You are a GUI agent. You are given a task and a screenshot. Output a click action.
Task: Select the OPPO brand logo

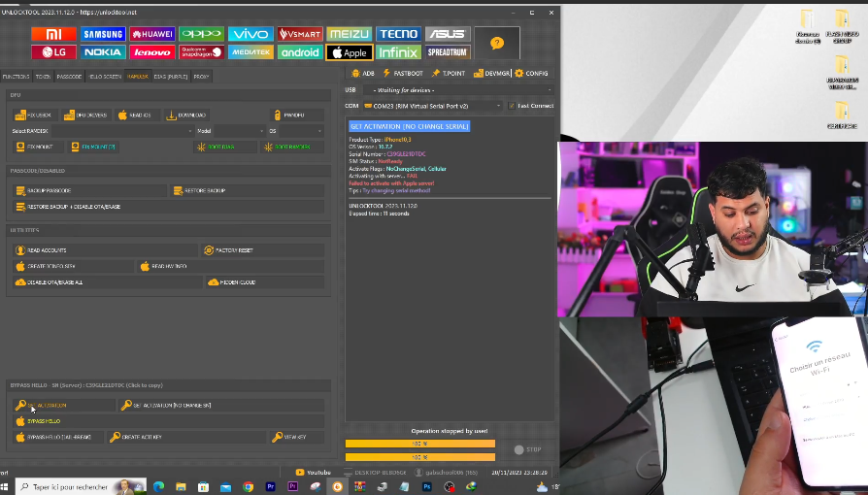click(202, 34)
